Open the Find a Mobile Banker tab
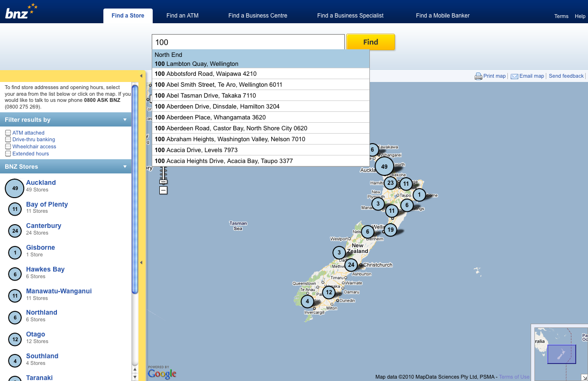 (443, 16)
